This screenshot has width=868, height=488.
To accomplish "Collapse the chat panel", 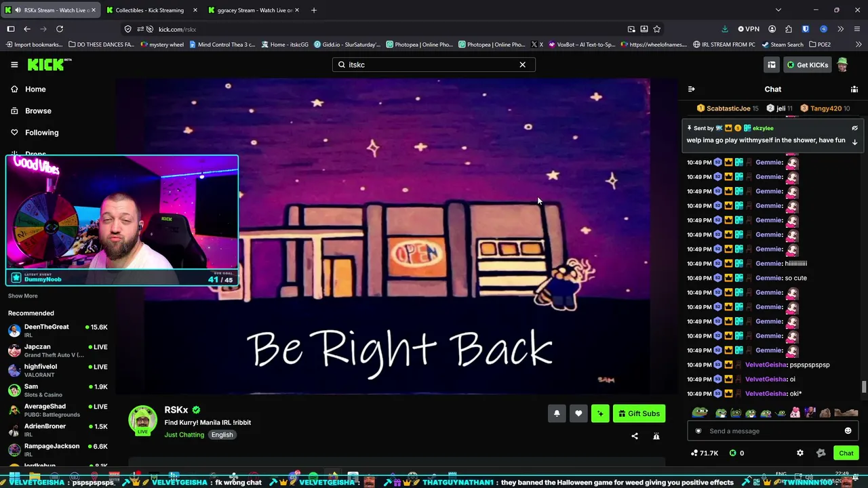I will (x=691, y=89).
